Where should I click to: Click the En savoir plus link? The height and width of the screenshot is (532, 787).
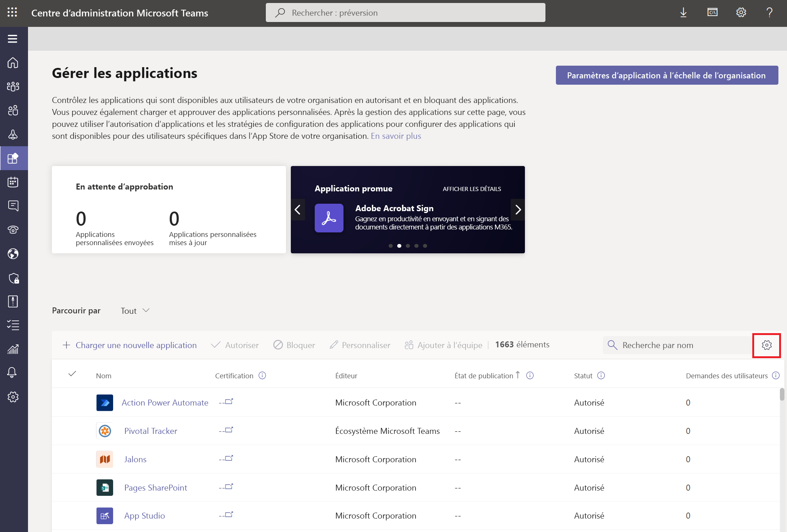tap(396, 135)
